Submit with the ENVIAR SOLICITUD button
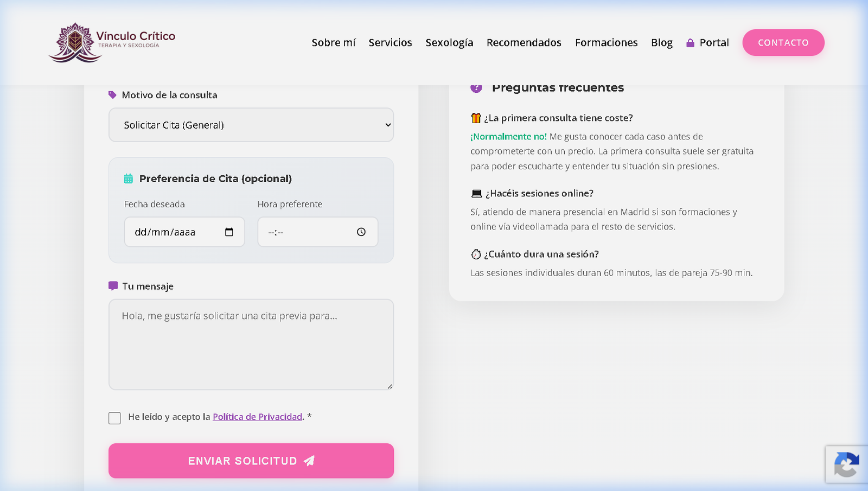The image size is (868, 491). [251, 461]
